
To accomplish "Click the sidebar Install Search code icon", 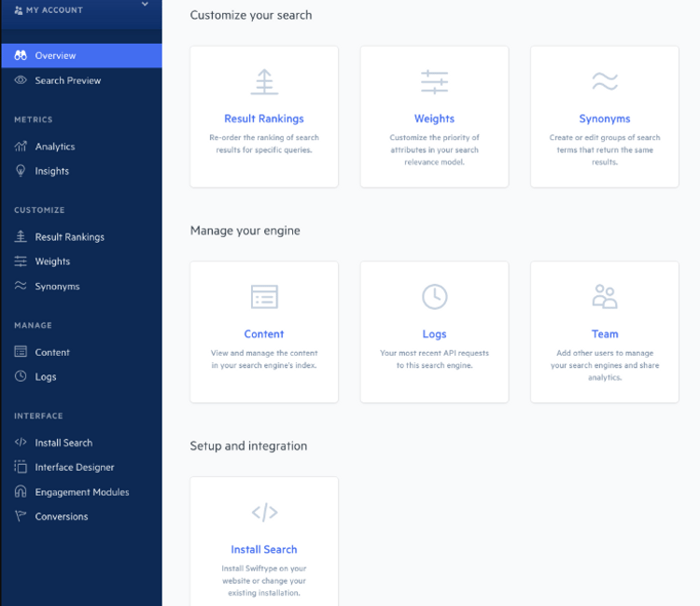I will [21, 442].
